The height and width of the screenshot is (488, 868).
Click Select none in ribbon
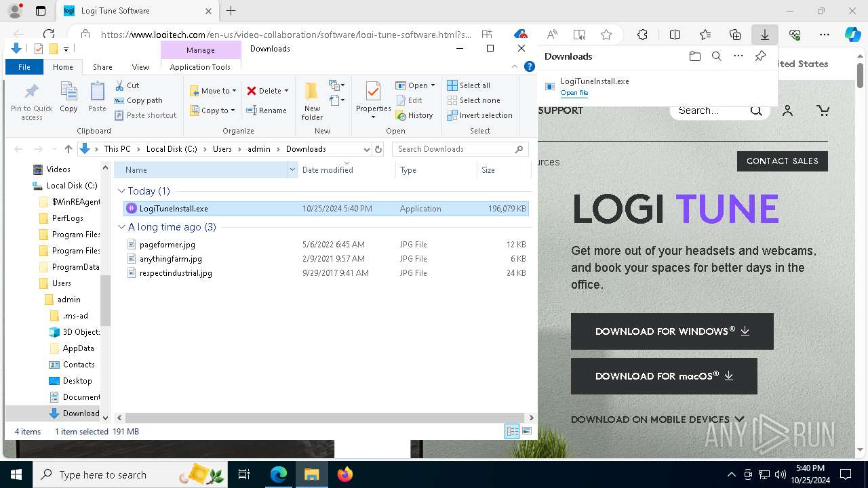tap(473, 100)
